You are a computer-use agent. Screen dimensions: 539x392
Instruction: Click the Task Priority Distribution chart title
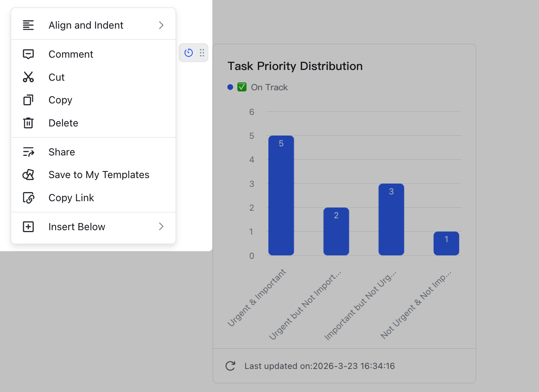click(x=295, y=66)
